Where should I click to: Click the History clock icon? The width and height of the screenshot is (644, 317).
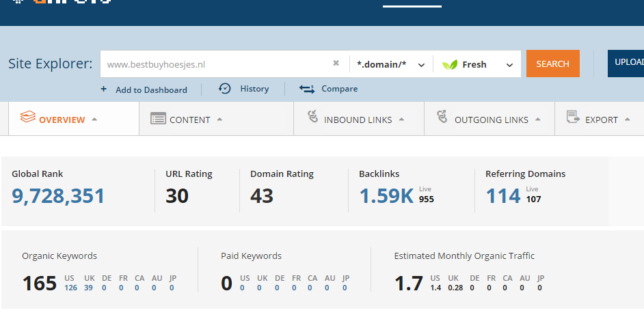click(x=225, y=88)
